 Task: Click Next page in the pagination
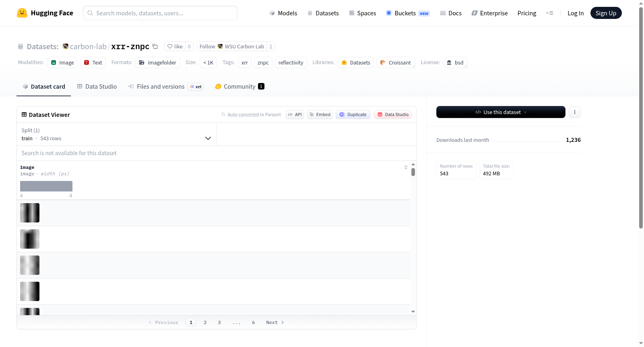pyautogui.click(x=275, y=322)
